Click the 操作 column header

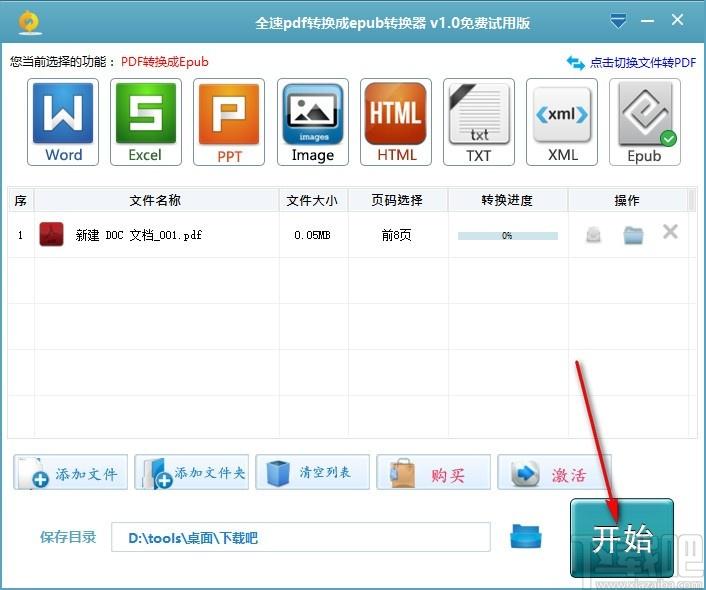[x=628, y=200]
